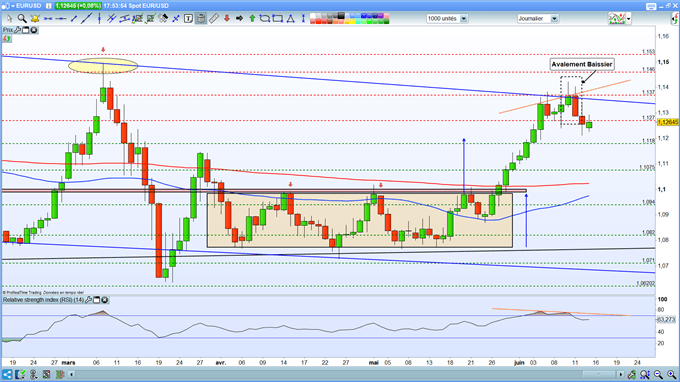Click the scroll right arrow on bottom scrollbar
680x382 pixels.
pos(621,374)
